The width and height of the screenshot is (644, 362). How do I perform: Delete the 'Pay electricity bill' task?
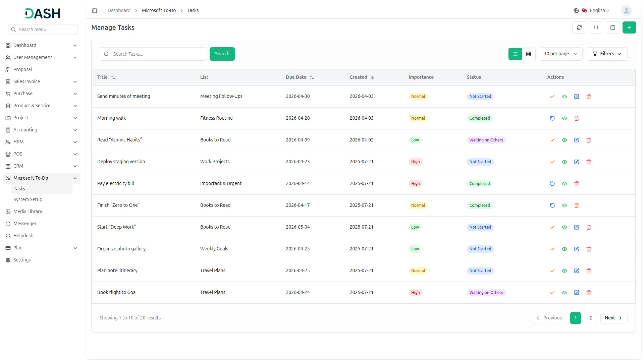(x=576, y=184)
